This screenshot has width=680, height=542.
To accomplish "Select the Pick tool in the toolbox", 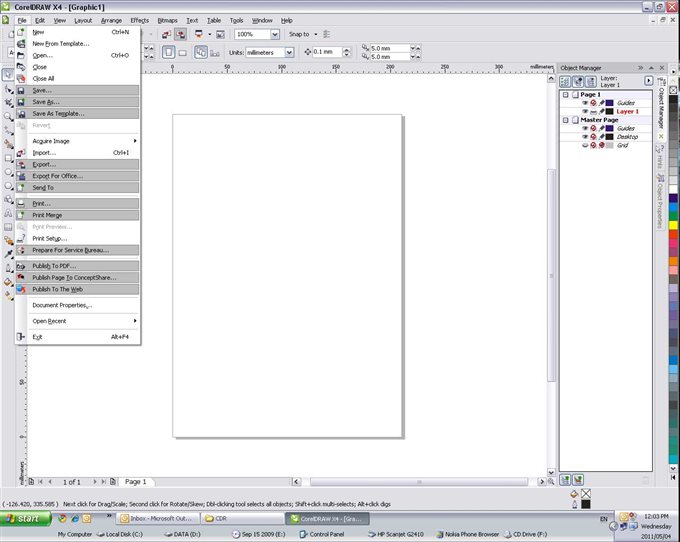I will [8, 75].
